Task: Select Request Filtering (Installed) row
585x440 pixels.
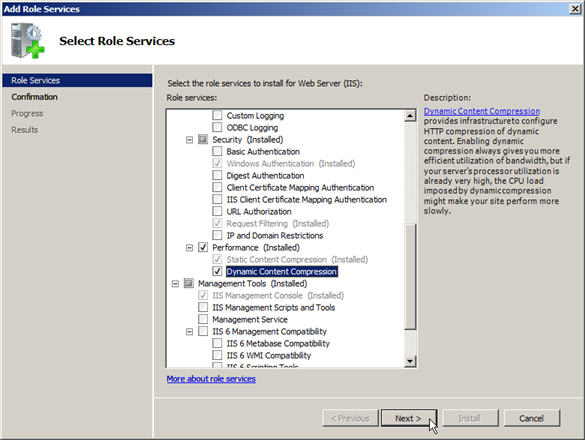Action: point(278,223)
